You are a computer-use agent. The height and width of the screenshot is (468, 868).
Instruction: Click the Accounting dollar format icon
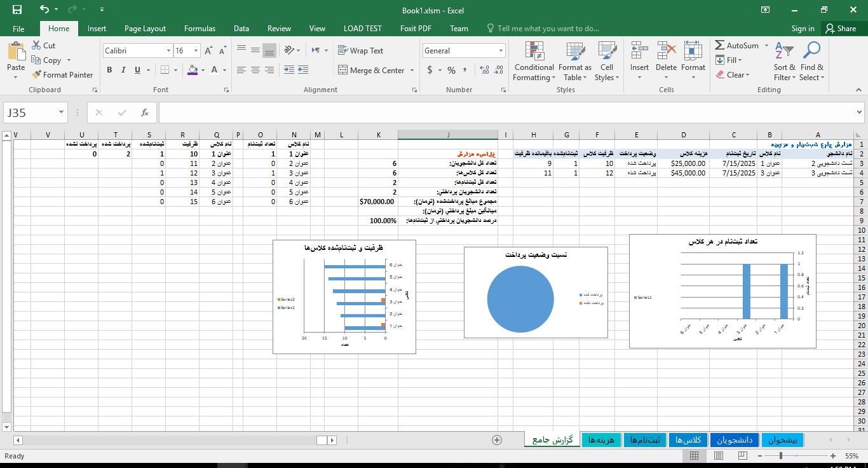pos(430,71)
